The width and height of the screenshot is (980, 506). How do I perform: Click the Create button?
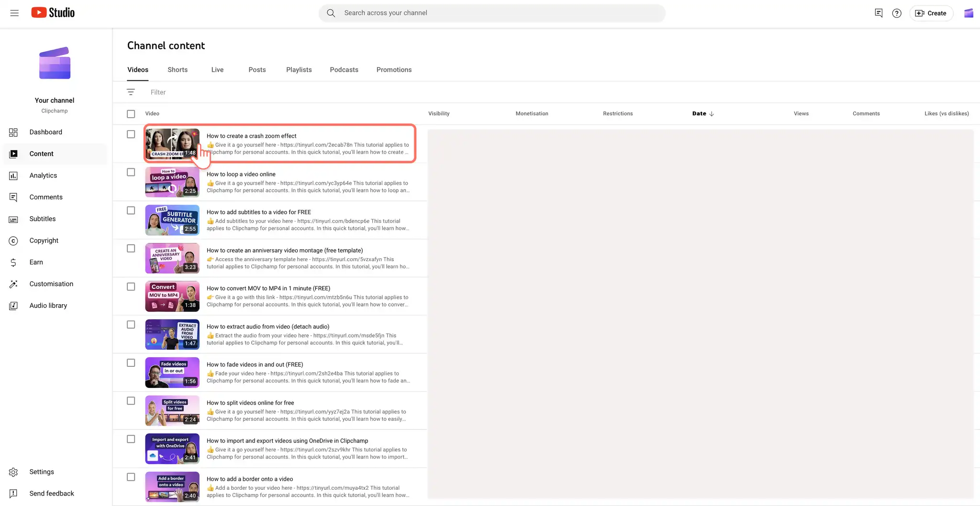pos(931,13)
